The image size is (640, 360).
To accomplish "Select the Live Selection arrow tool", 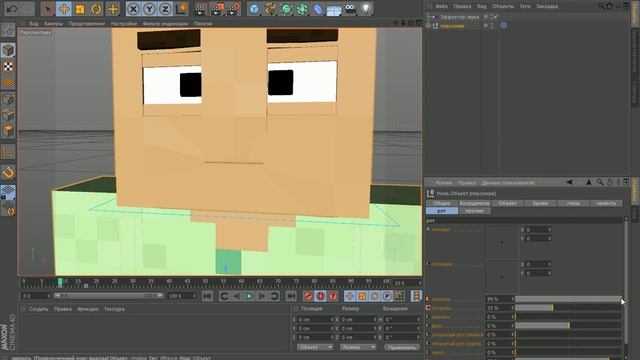I will pos(48,9).
